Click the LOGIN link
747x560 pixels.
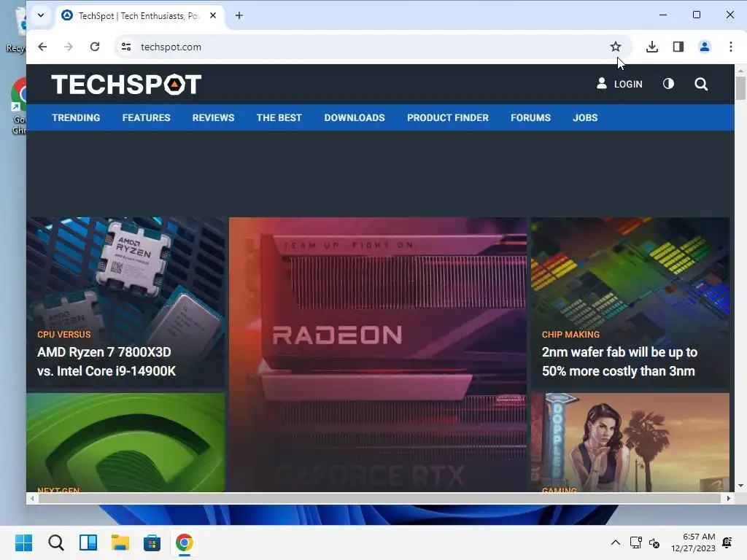pyautogui.click(x=619, y=84)
